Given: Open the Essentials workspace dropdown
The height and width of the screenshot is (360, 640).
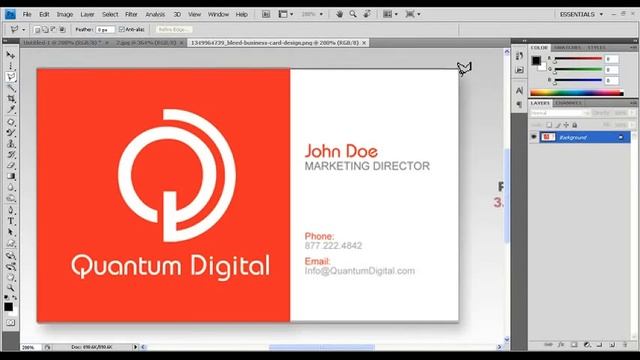Looking at the screenshot, I should 581,14.
